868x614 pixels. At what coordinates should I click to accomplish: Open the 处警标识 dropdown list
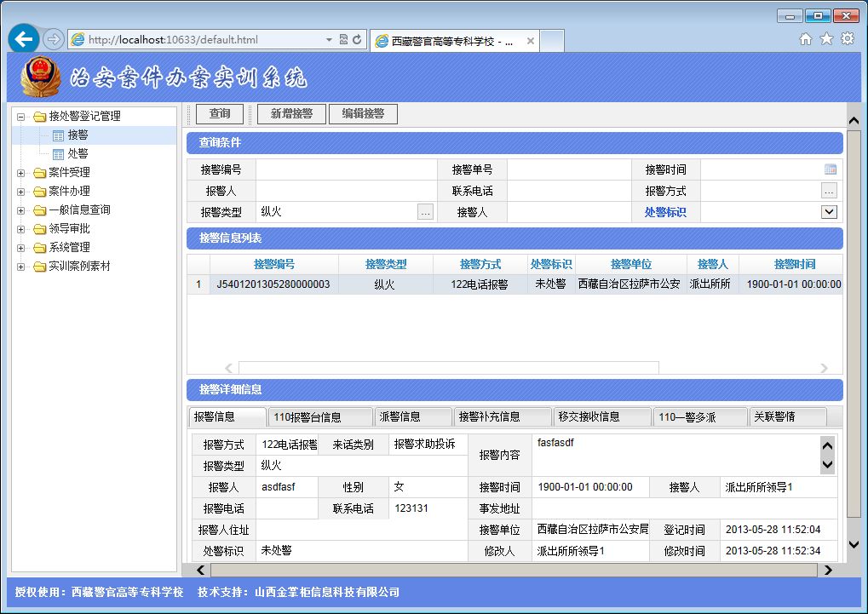tap(829, 212)
